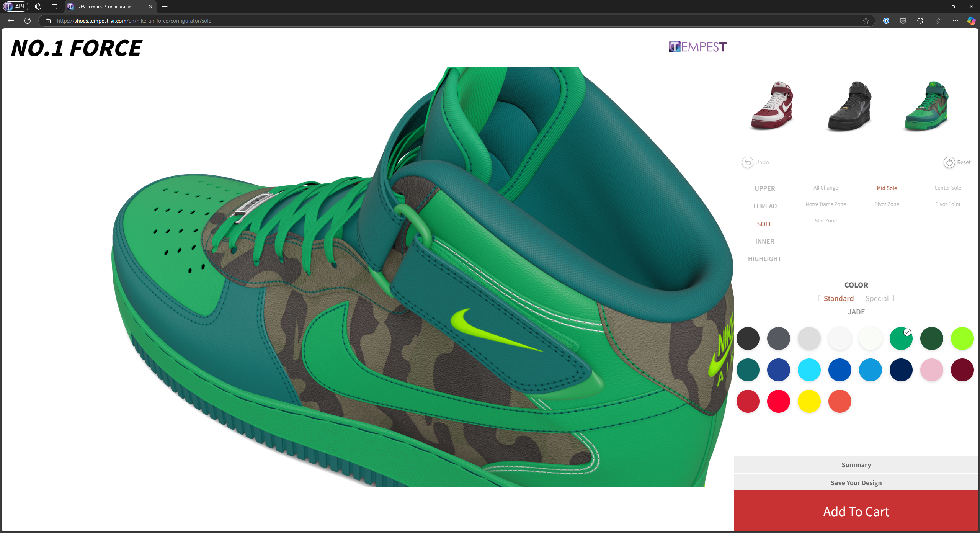Select the THREAD category

pos(764,206)
